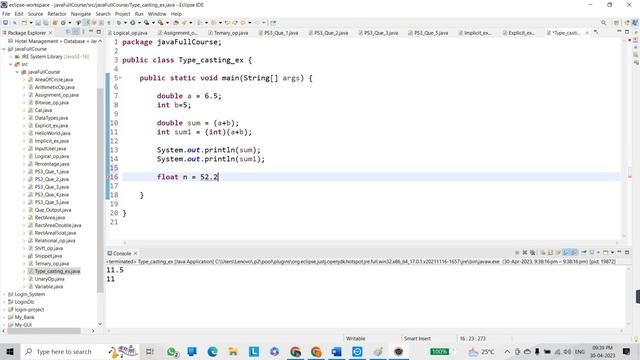The width and height of the screenshot is (640, 360).
Task: Close the Type_casting editor tab
Action: point(587,33)
